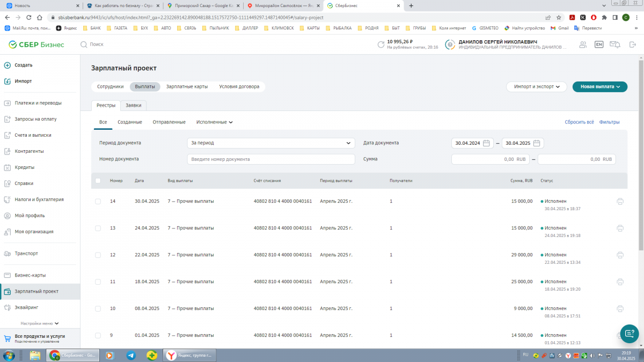Open calendar for start date 30.04.2024
The image size is (644, 362).
coord(486,143)
